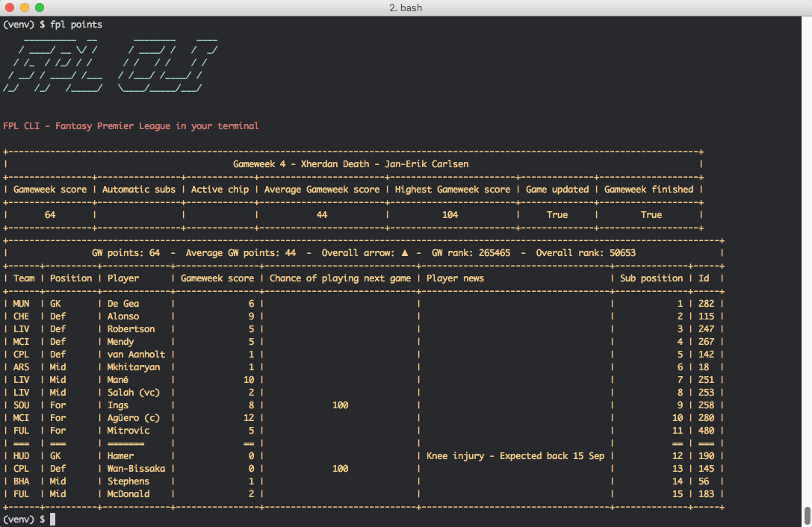This screenshot has width=812, height=527.
Task: Click 'Chance of playing next game' header
Action: click(x=340, y=278)
